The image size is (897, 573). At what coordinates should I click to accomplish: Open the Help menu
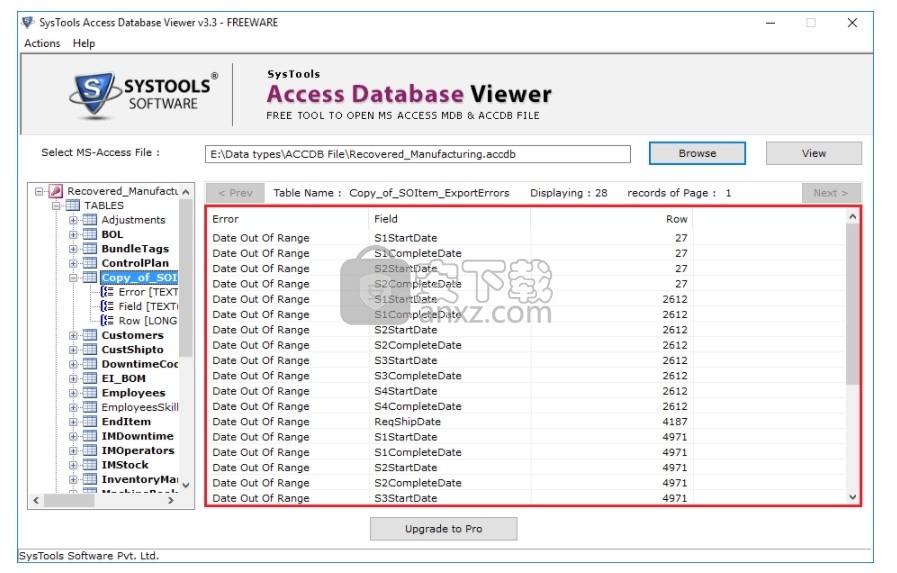coord(84,43)
